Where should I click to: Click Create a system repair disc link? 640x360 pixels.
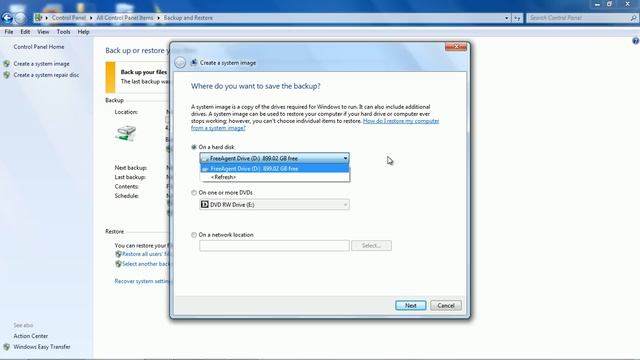pos(46,75)
